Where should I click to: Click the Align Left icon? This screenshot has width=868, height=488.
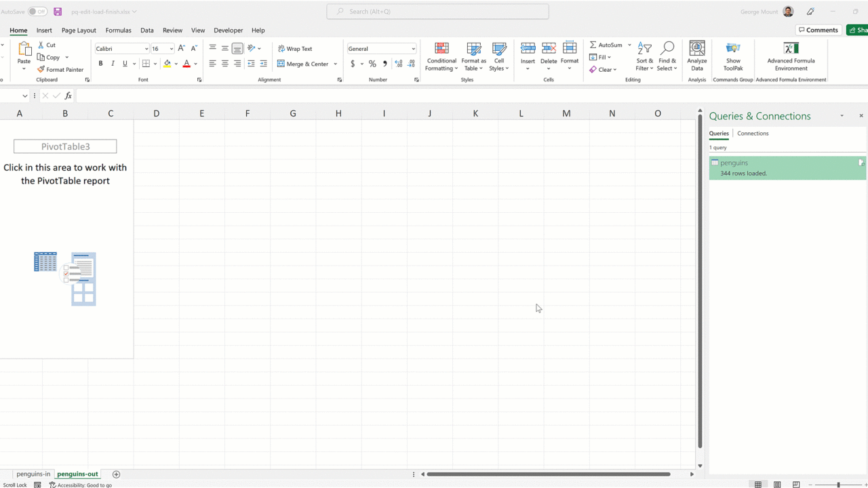(212, 64)
